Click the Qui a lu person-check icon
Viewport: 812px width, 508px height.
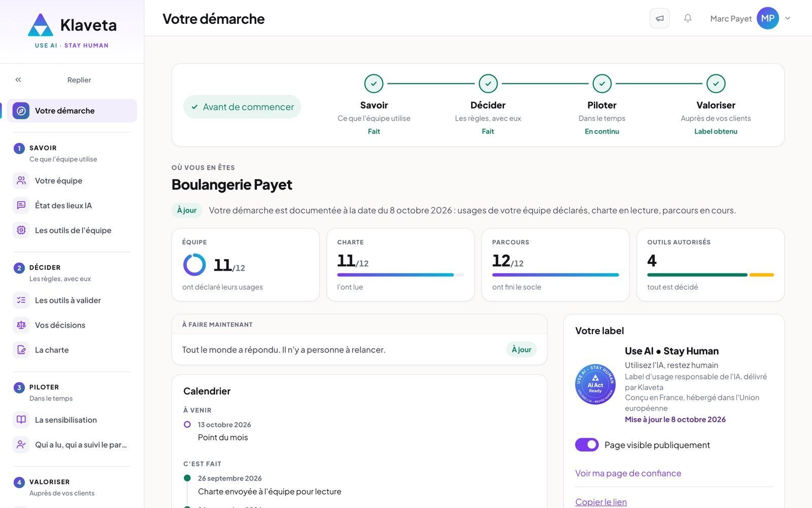point(21,444)
